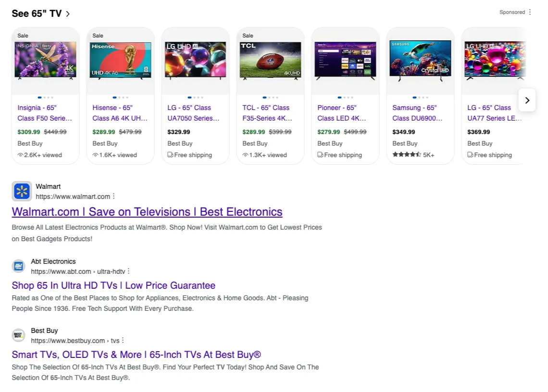Advance carousel with the right arrow button
Screen dimensions: 548x392
527,100
